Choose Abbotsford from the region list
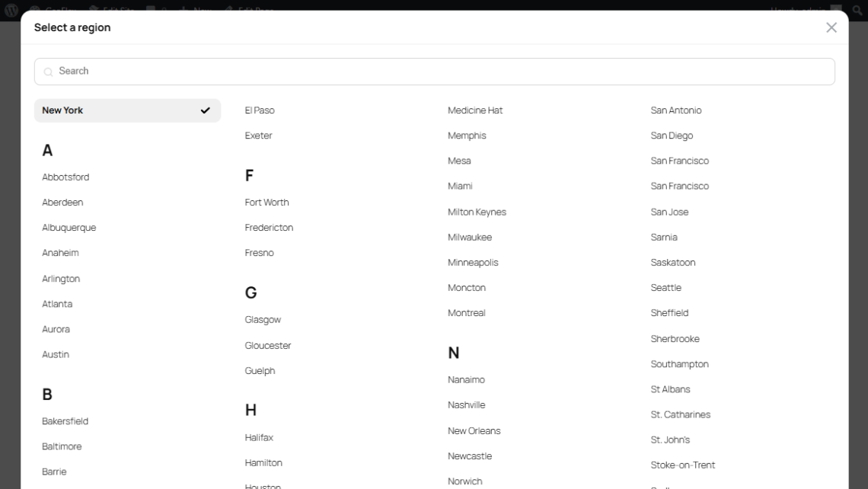Image resolution: width=868 pixels, height=489 pixels. (x=65, y=177)
